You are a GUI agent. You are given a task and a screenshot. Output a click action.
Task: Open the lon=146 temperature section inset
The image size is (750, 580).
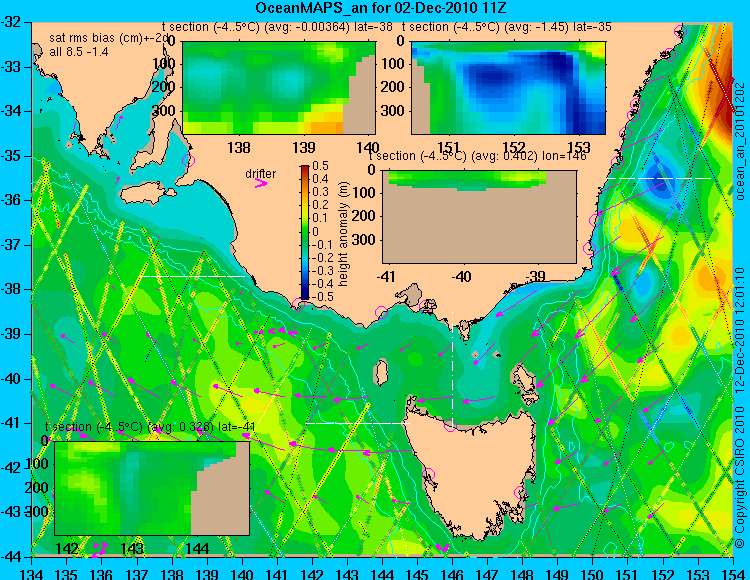pos(479,217)
